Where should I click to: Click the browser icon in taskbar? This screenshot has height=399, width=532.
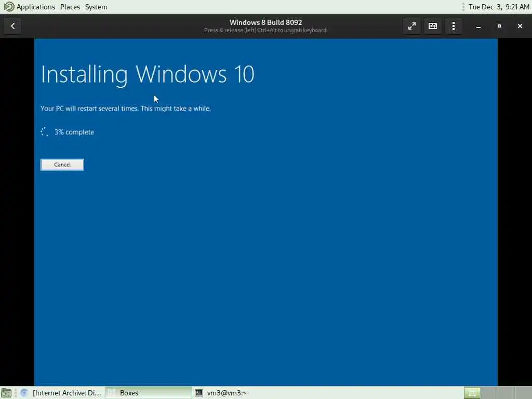[24, 393]
